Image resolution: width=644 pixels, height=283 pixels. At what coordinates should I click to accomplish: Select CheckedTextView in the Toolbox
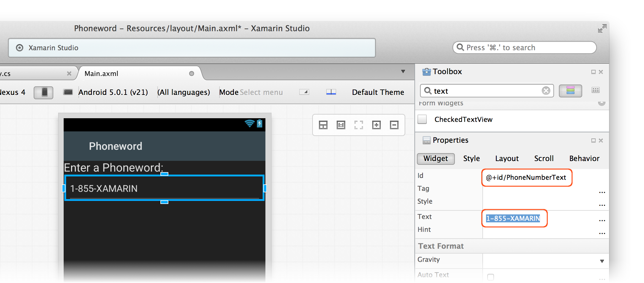coord(463,119)
